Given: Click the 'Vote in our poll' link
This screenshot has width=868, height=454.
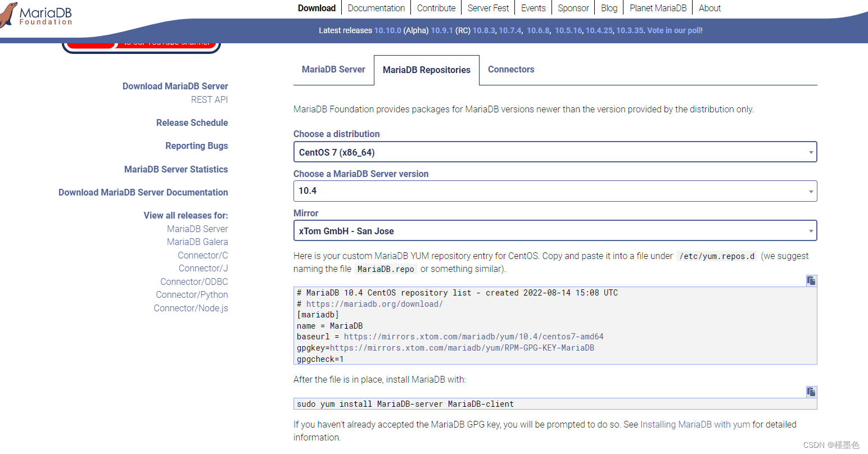Looking at the screenshot, I should click(x=673, y=30).
